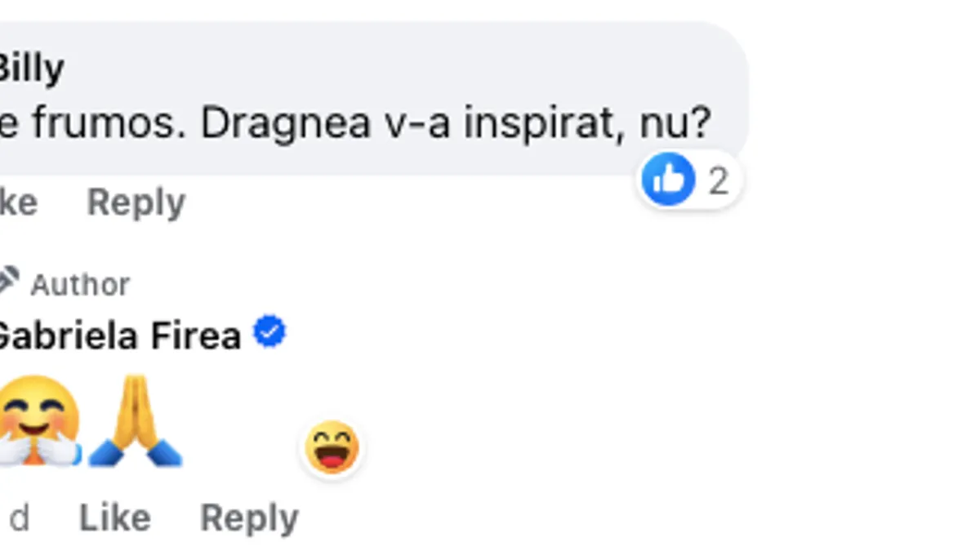Like Billy's comment about Dragnea
This screenshot has height=551, width=980.
click(18, 202)
